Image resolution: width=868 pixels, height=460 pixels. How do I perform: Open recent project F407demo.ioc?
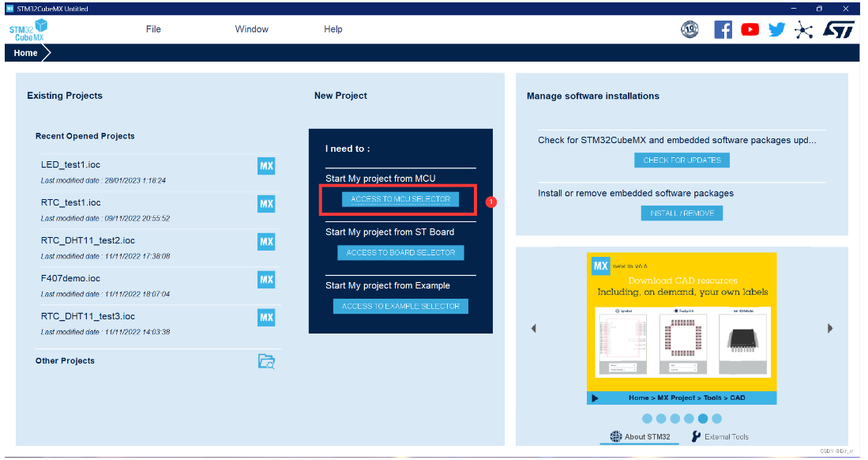(x=70, y=278)
